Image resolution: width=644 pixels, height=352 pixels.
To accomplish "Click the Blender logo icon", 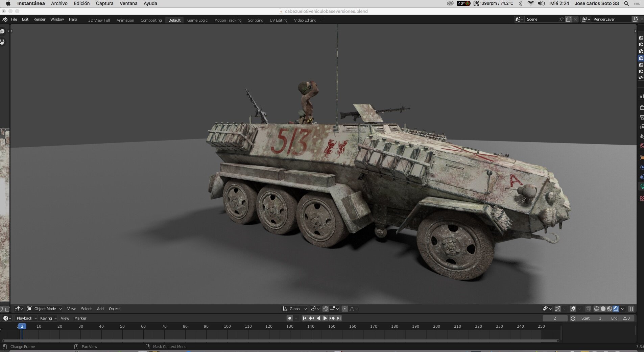I will coord(5,20).
